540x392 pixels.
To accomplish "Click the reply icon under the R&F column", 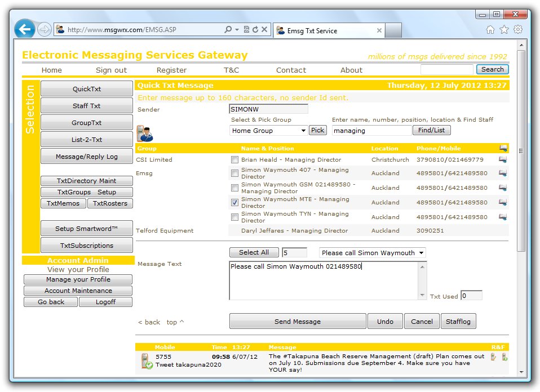I will [493, 356].
